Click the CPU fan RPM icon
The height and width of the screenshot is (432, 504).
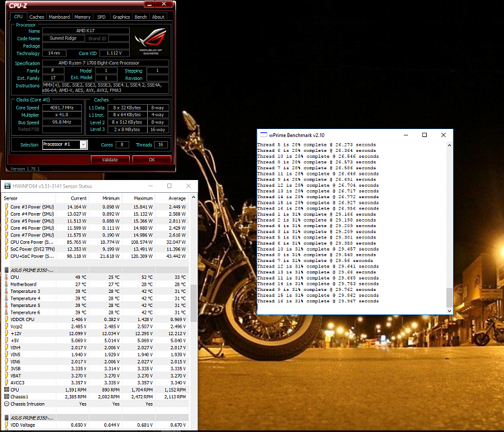tap(6, 389)
